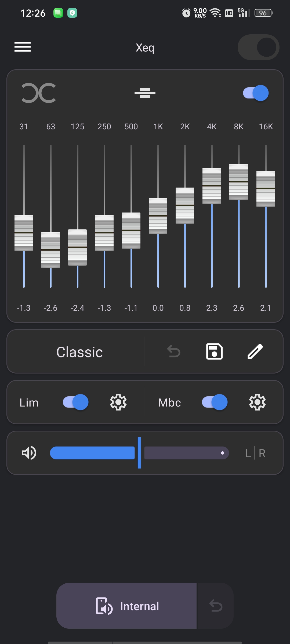290x644 pixels.
Task: Flatten the equalizer bands with the center icon
Action: coord(145,93)
